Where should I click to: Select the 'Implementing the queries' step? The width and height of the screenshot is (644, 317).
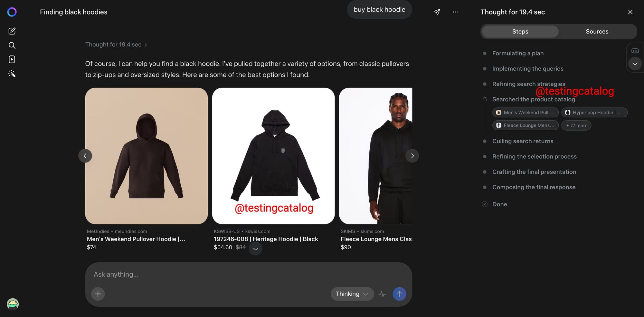[x=528, y=69]
